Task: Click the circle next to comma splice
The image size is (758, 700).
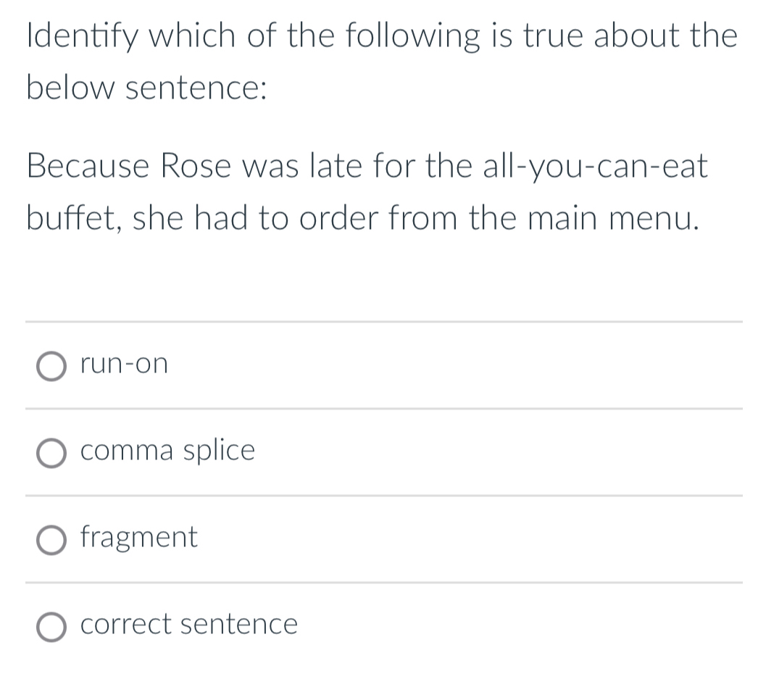Action: coord(51,452)
